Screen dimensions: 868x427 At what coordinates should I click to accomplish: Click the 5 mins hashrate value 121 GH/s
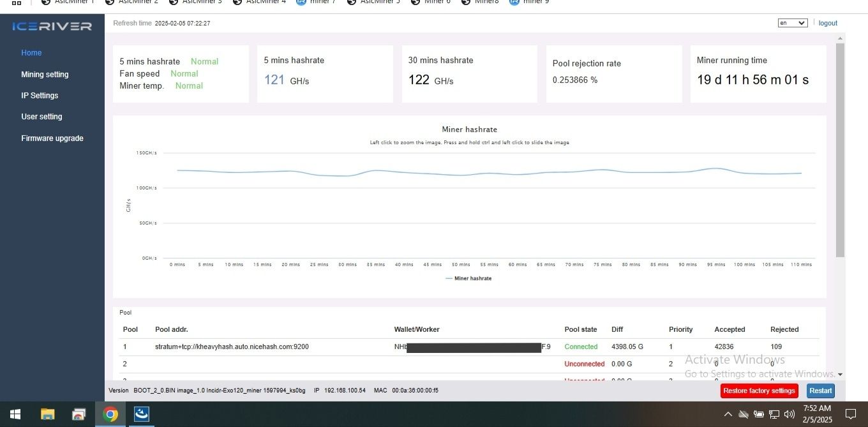click(287, 80)
